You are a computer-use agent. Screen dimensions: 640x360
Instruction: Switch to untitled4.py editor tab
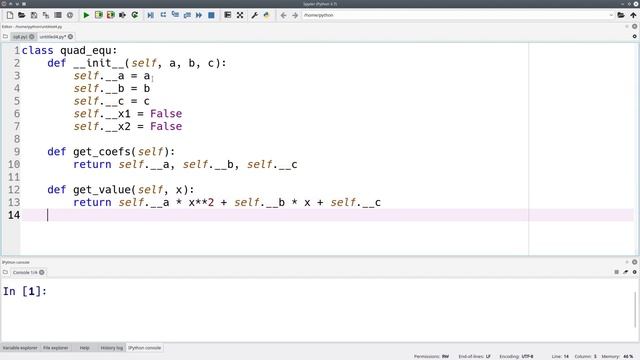[53, 37]
